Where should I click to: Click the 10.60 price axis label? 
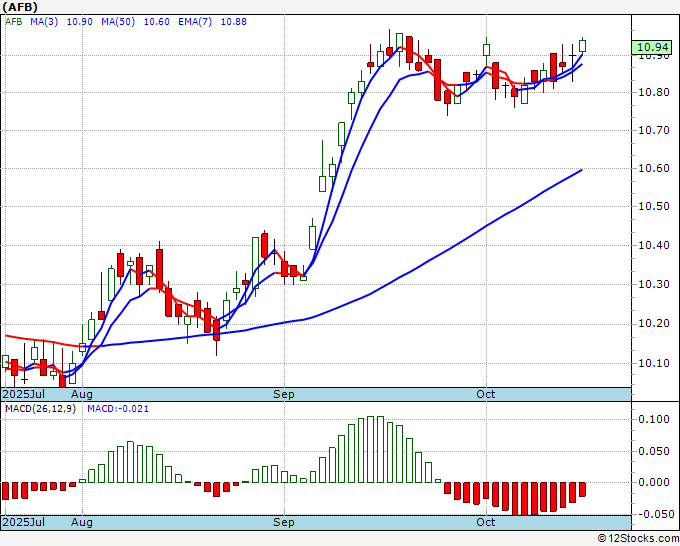click(x=654, y=168)
